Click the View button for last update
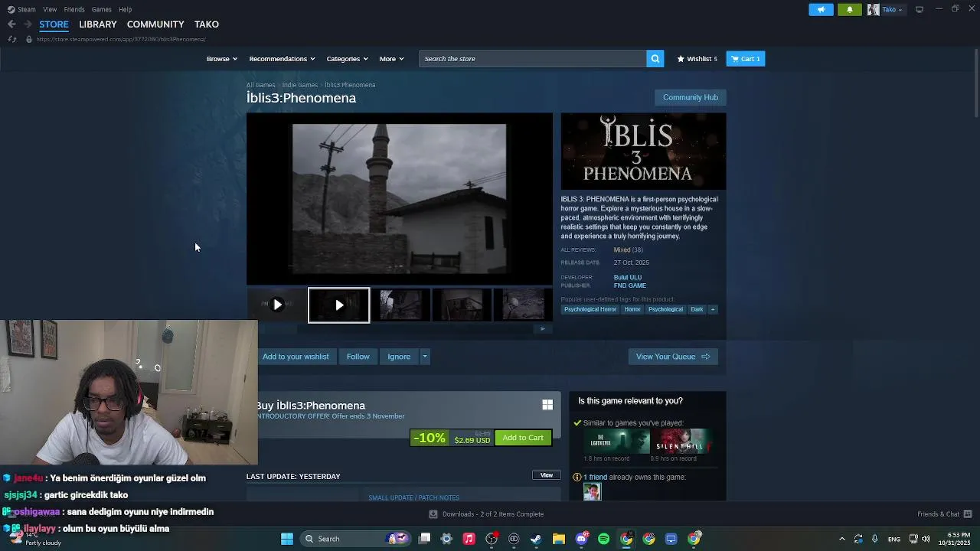Screen dimensions: 980x551 547,475
